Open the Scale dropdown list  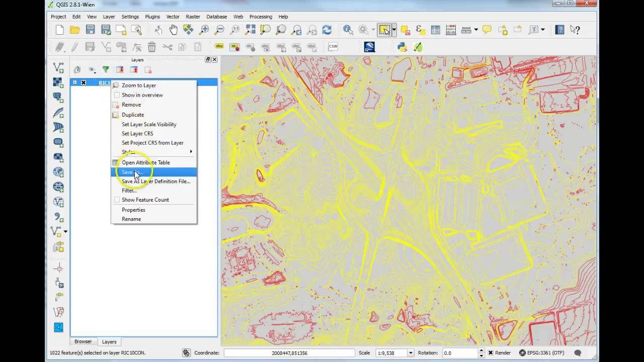[411, 353]
